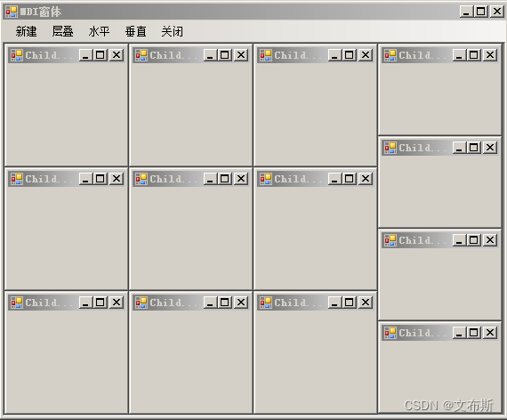Viewport: 507px width, 420px height.
Task: Click icon of top Child window, fourth column
Action: (x=390, y=55)
